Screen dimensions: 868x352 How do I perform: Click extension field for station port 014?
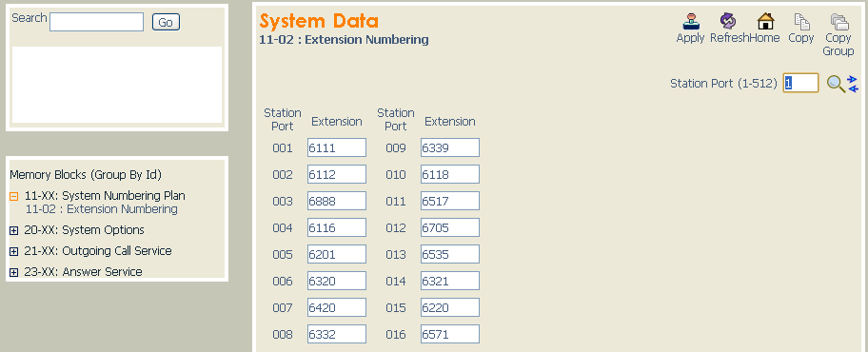pyautogui.click(x=450, y=281)
